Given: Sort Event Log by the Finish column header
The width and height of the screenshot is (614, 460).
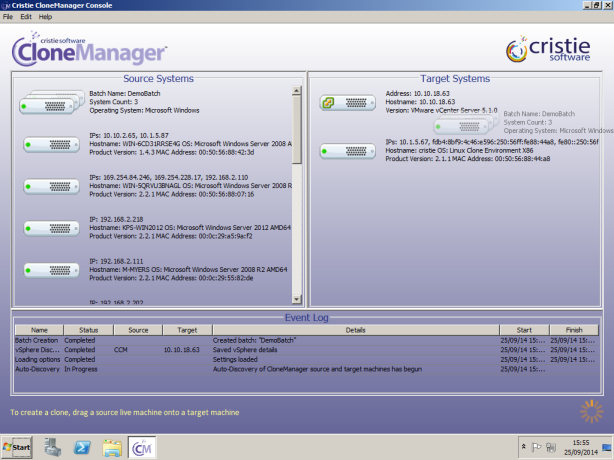Looking at the screenshot, I should pyautogui.click(x=574, y=330).
